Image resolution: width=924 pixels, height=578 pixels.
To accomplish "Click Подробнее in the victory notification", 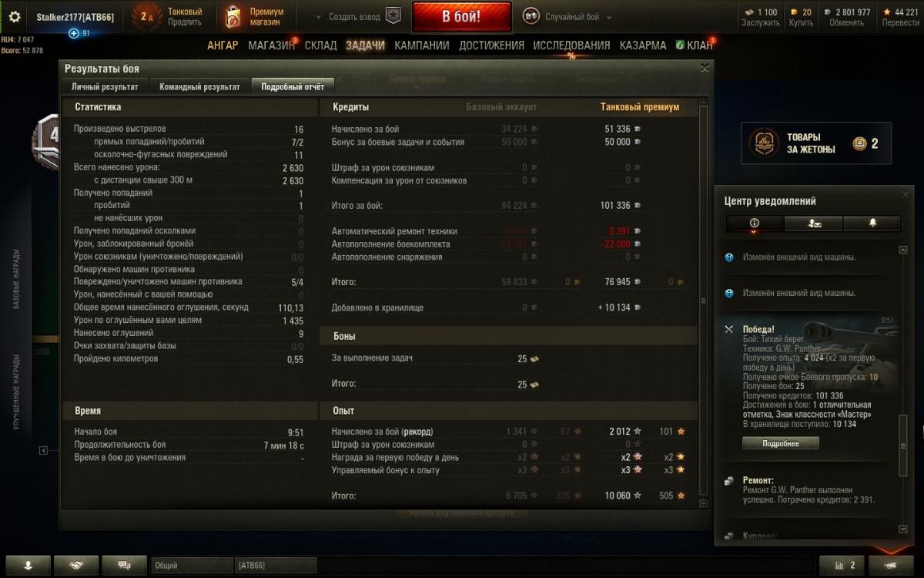I will tap(780, 443).
